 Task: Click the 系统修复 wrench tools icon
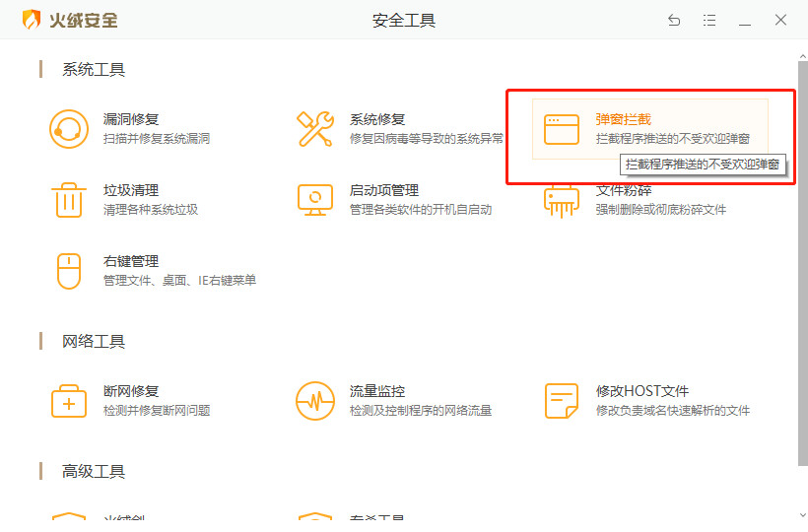(x=315, y=129)
